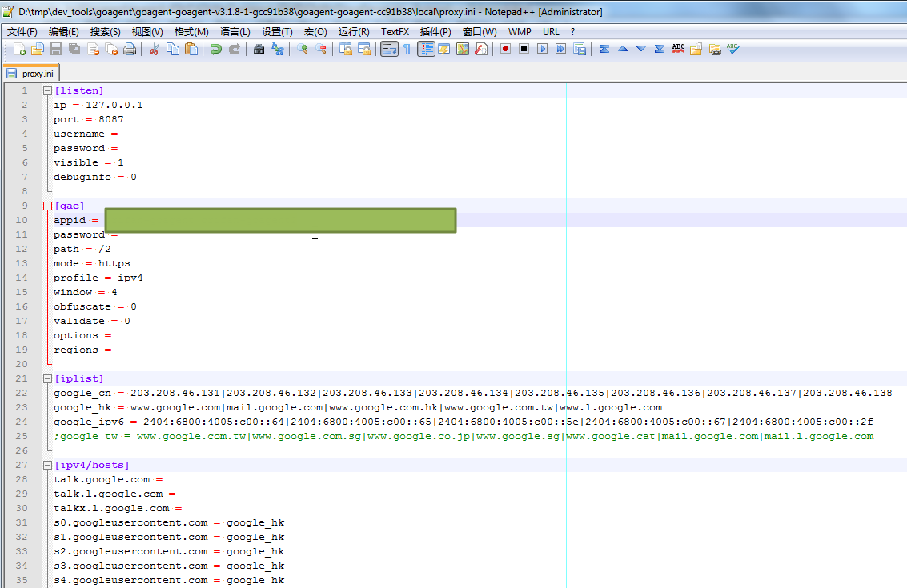
Task: Open the 语言(L) menu
Action: point(235,32)
